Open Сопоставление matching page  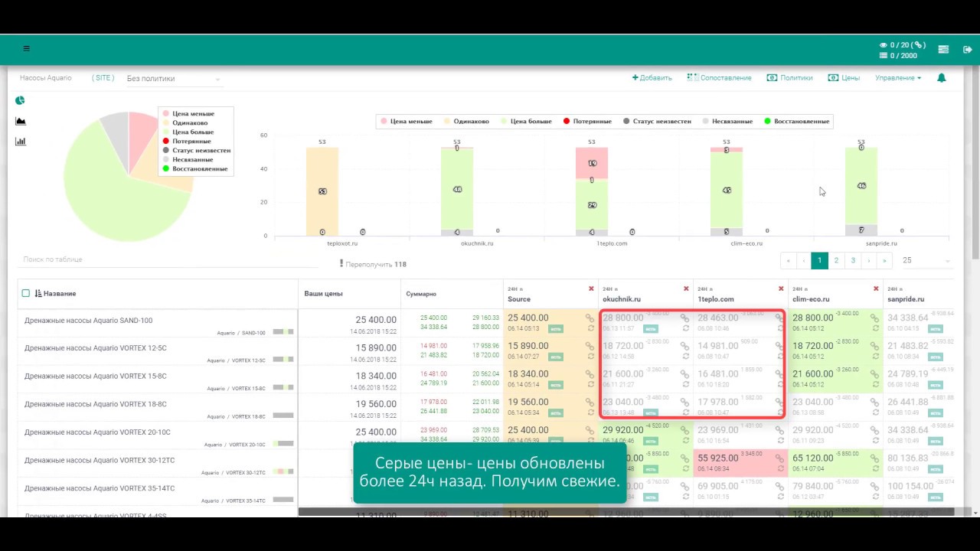pyautogui.click(x=719, y=78)
